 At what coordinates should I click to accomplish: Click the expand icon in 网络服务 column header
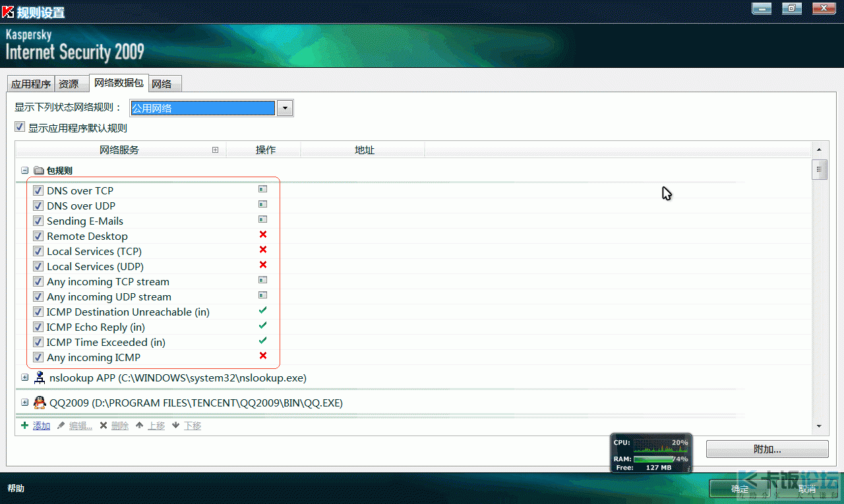pyautogui.click(x=215, y=150)
